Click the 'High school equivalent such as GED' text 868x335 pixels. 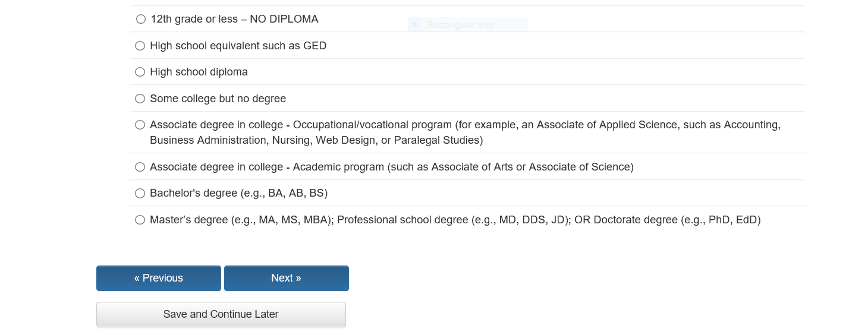(238, 46)
